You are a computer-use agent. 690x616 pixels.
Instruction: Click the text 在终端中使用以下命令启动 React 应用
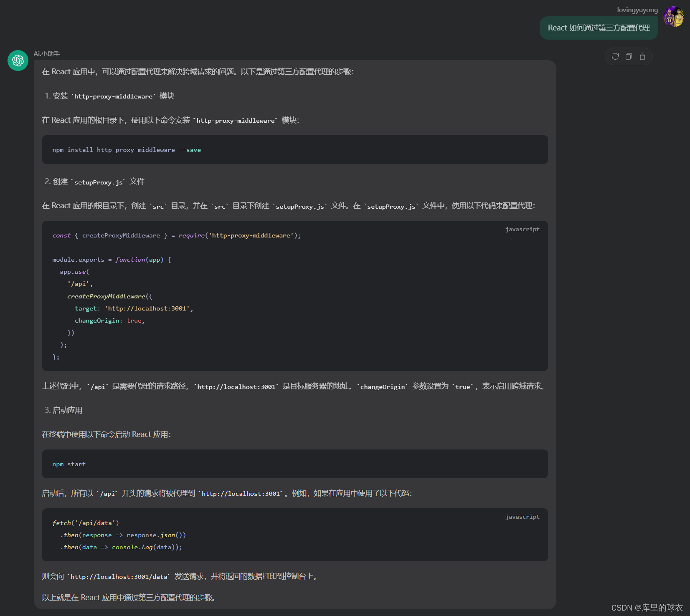click(x=106, y=434)
